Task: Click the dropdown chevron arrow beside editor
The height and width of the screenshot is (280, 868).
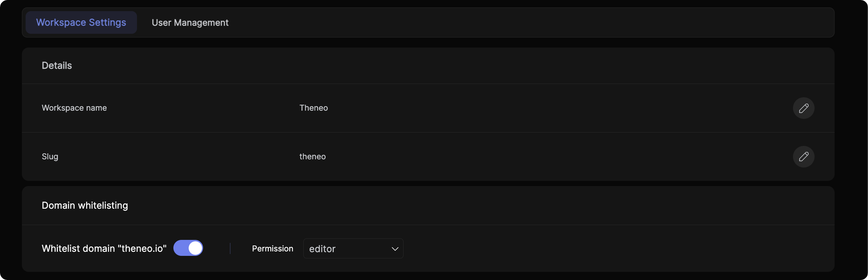Action: pos(395,249)
